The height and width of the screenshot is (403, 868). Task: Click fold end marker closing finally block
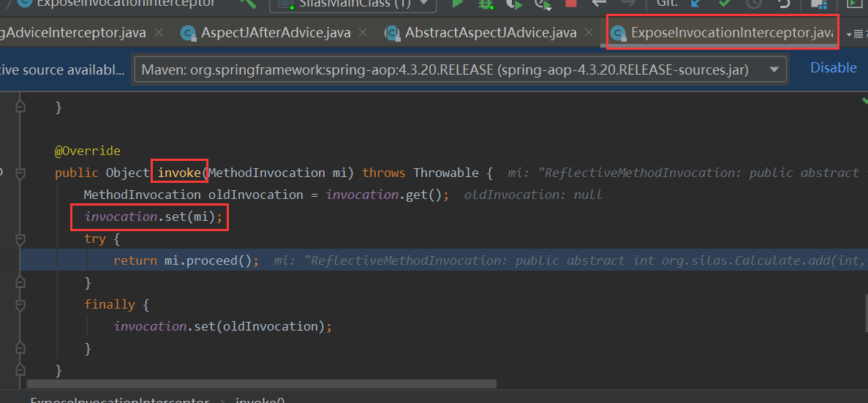[x=20, y=348]
